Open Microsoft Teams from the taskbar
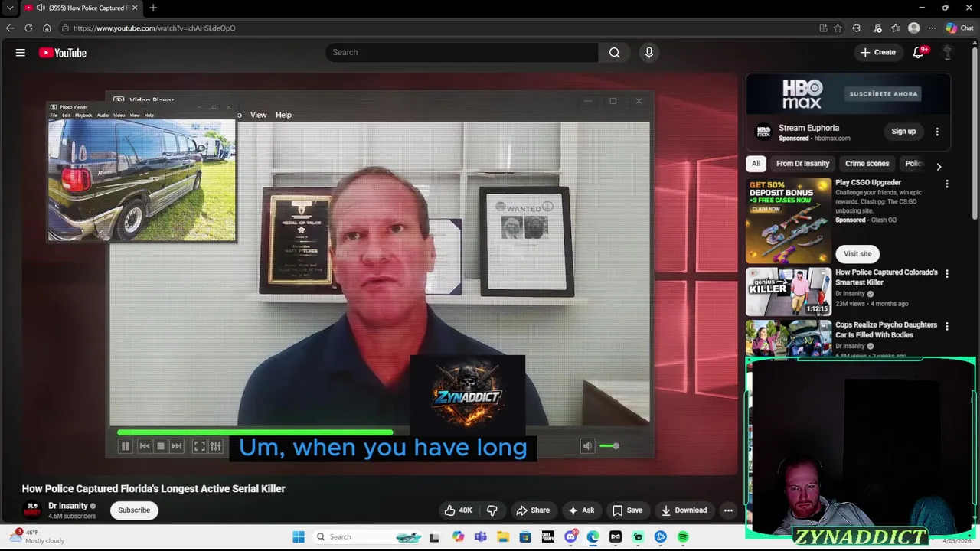This screenshot has height=551, width=980. tap(480, 537)
